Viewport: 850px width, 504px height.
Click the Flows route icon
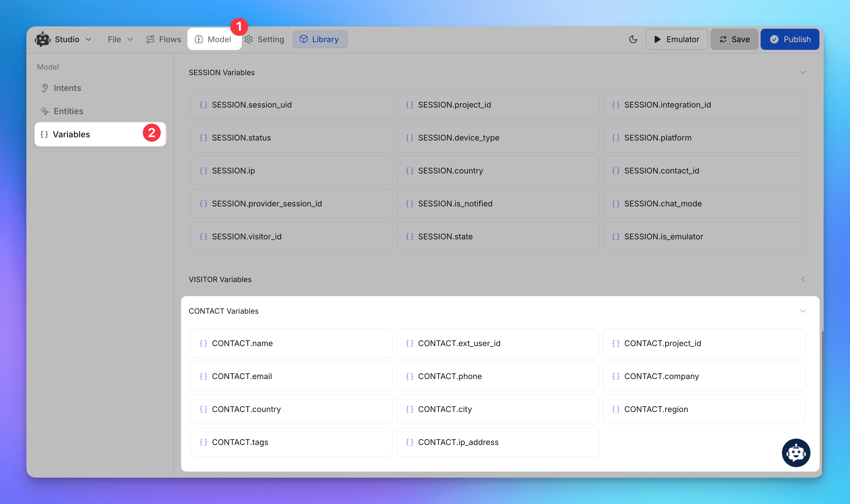click(x=150, y=39)
